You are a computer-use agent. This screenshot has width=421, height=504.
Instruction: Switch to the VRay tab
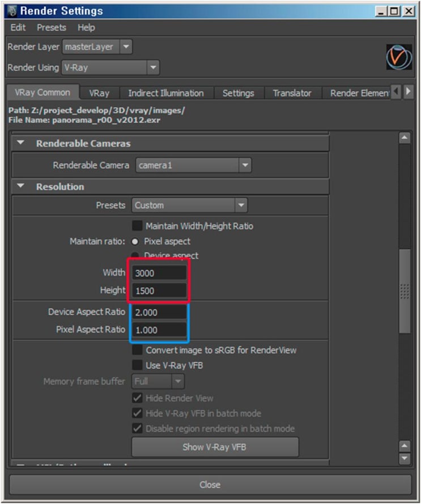(x=99, y=93)
